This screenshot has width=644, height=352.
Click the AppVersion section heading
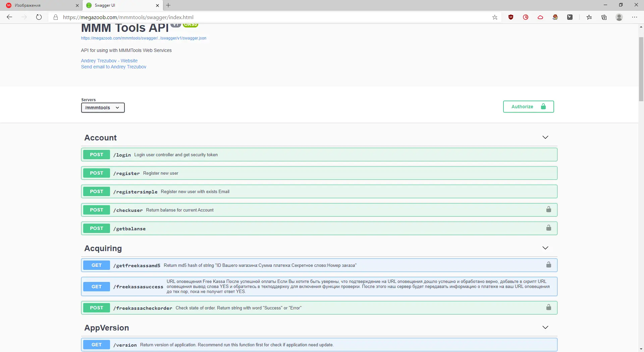[x=107, y=328]
